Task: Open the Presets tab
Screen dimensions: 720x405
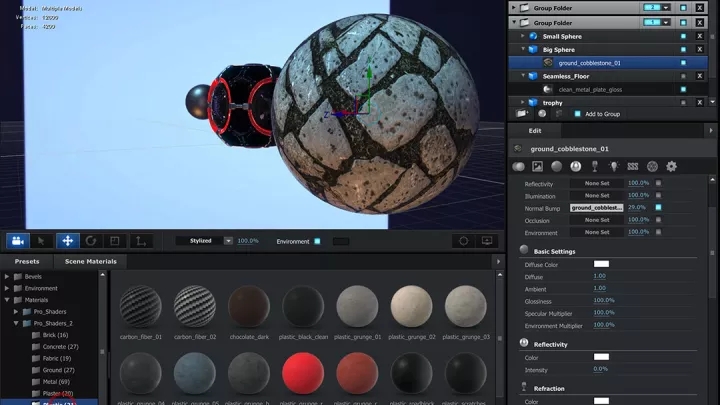Action: (26, 261)
